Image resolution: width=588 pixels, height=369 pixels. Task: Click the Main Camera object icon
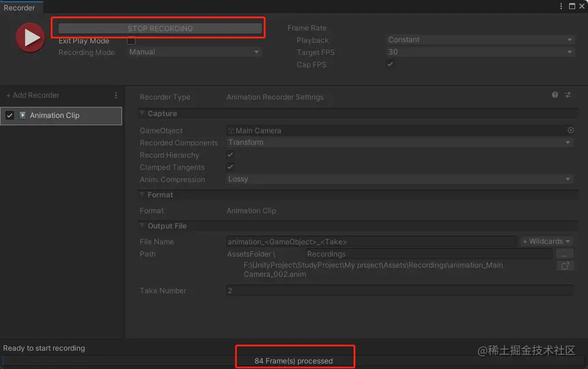231,131
